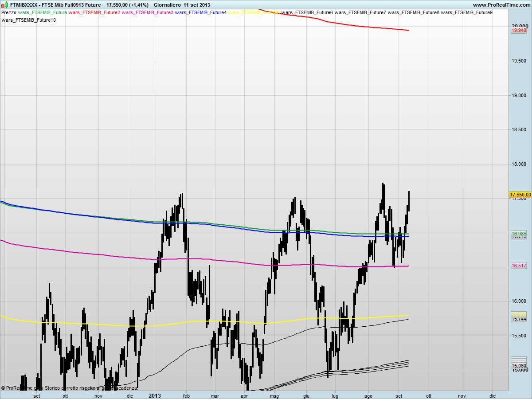Click the red 19.948 price tag
532x399 pixels.
[519, 30]
